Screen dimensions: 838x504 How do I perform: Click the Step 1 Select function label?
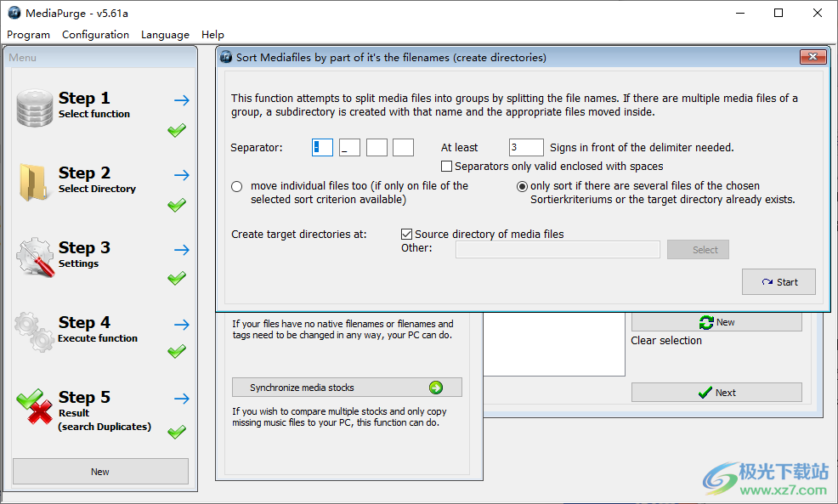94,114
